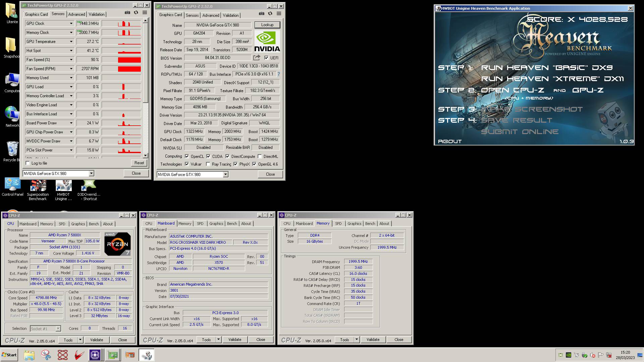Select the Network desktop icon

point(12,117)
